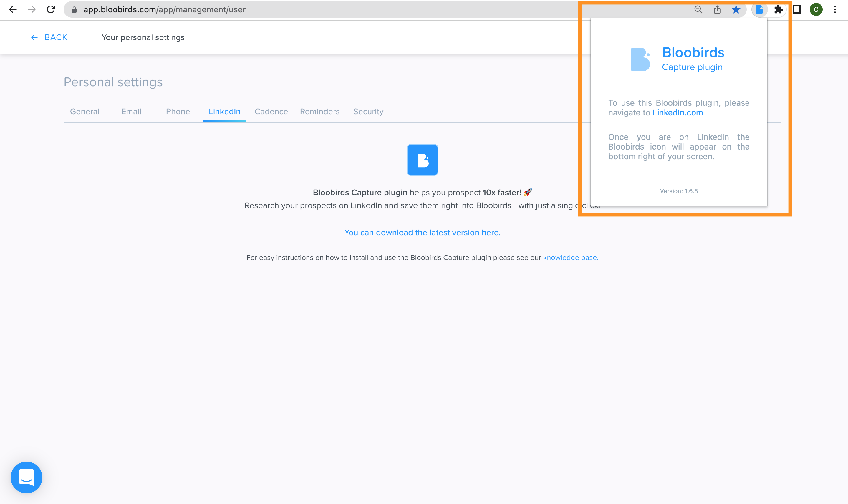Click the browser back arrow
848x504 pixels.
tap(13, 9)
